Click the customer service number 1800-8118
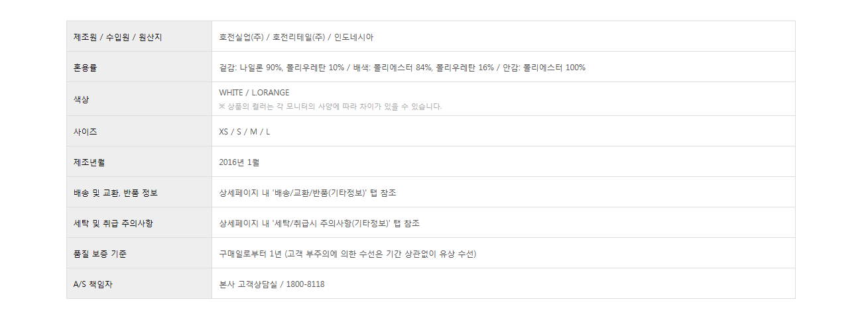This screenshot has width=868, height=330. pyautogui.click(x=305, y=284)
